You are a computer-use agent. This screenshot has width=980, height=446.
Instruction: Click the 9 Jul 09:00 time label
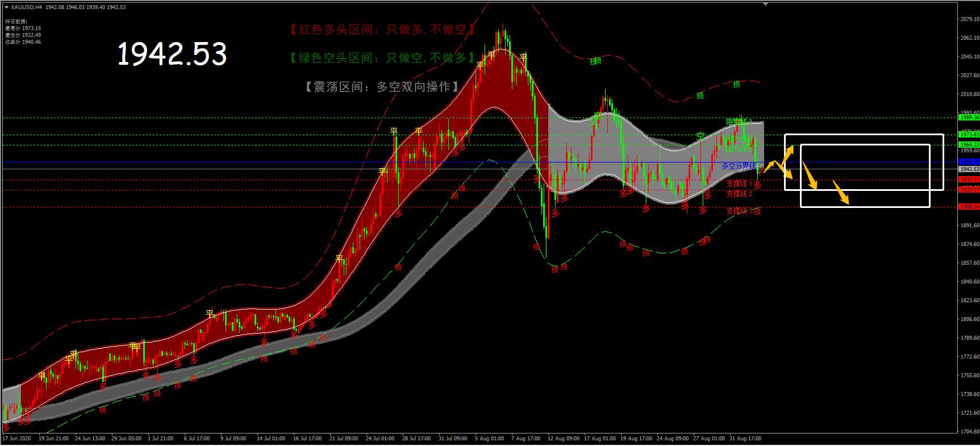pyautogui.click(x=233, y=439)
